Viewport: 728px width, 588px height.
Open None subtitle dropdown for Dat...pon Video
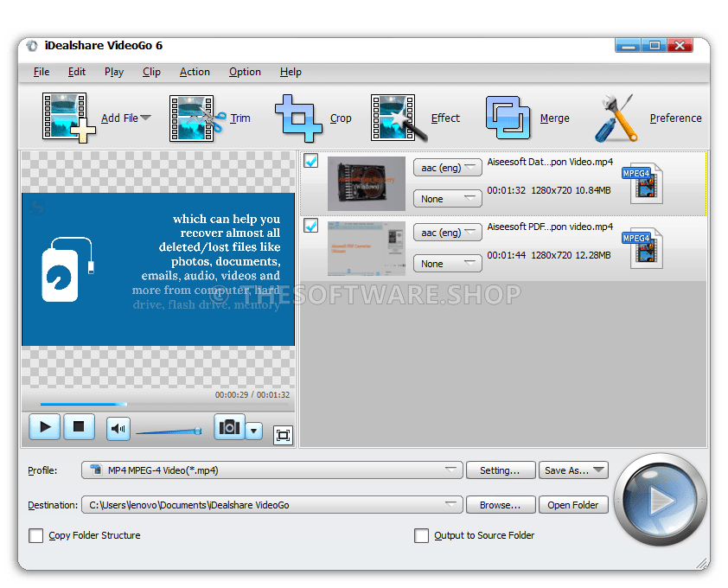click(x=448, y=199)
